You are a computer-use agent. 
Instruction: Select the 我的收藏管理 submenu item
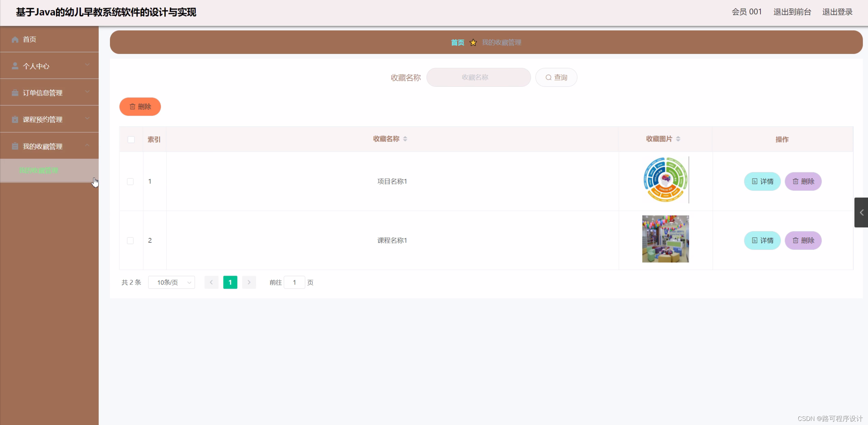39,170
